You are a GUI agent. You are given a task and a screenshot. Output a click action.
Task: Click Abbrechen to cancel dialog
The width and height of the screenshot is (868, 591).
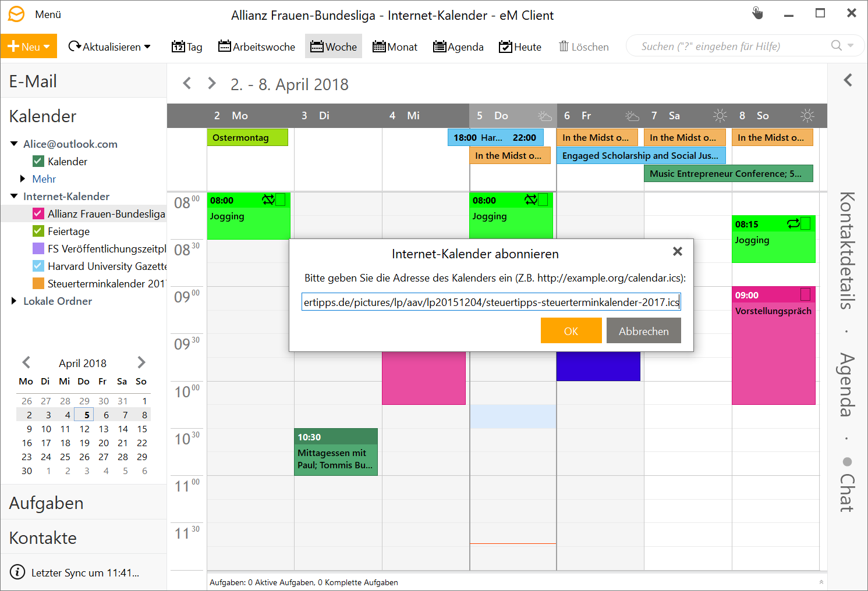click(x=643, y=330)
